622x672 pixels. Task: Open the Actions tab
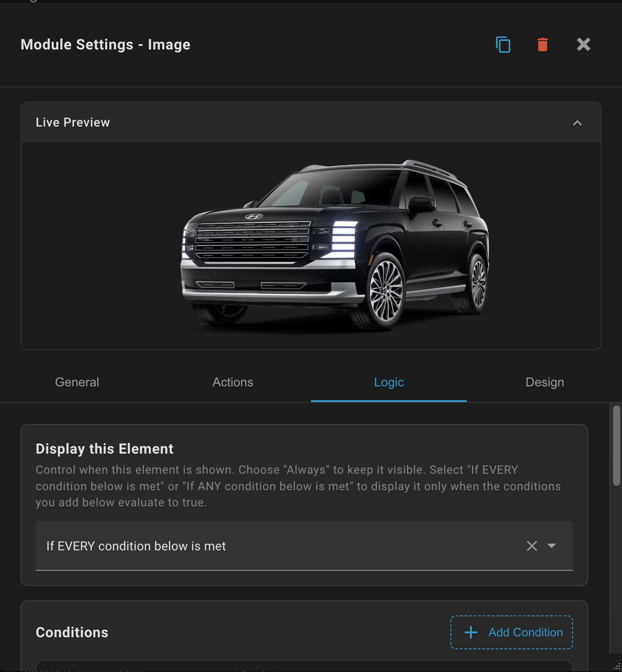pos(233,382)
